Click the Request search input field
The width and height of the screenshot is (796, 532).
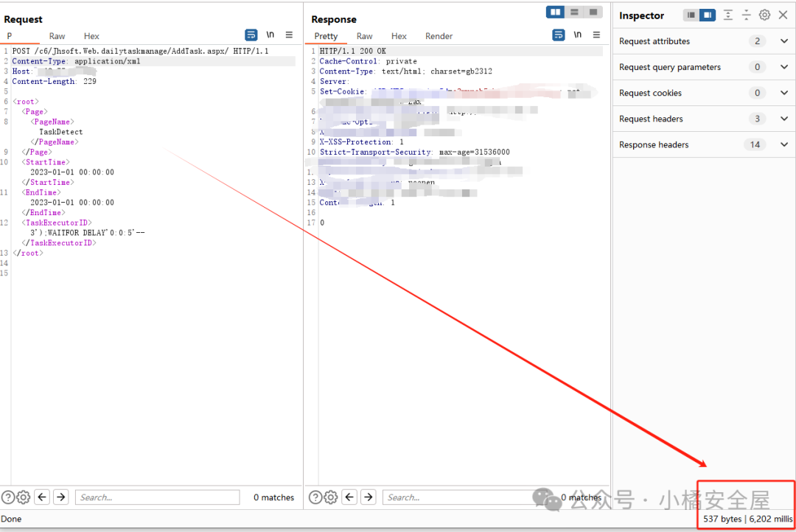(157, 497)
